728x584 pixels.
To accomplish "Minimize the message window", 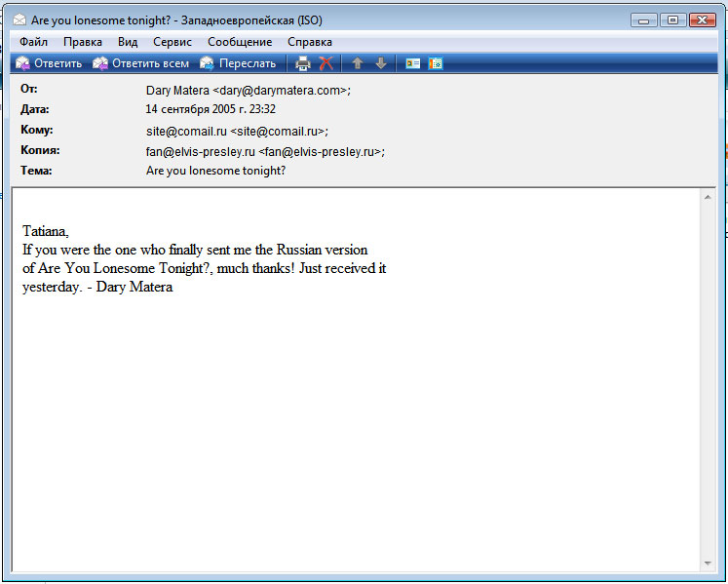I will click(644, 20).
